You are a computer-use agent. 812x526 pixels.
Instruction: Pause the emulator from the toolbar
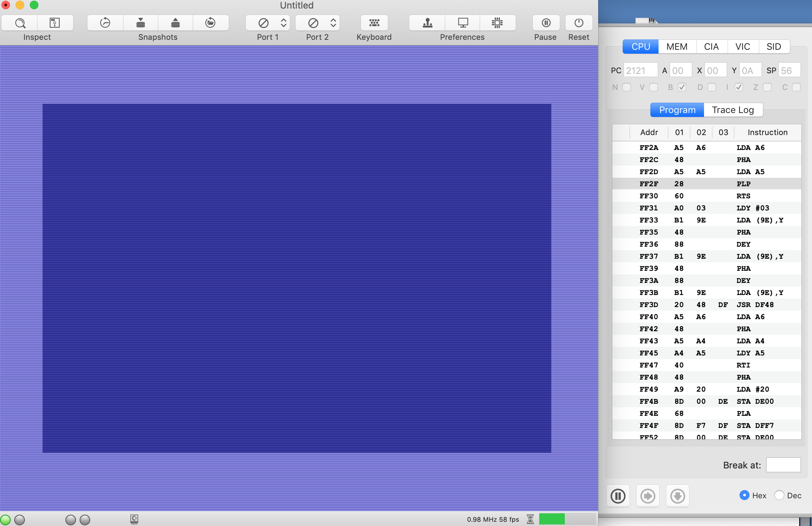[x=546, y=23]
